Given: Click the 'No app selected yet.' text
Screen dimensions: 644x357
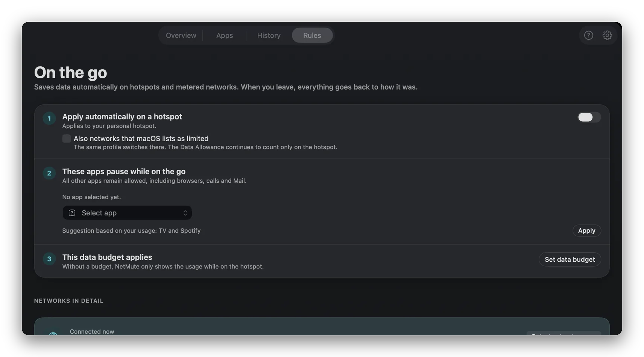Looking at the screenshot, I should tap(91, 197).
